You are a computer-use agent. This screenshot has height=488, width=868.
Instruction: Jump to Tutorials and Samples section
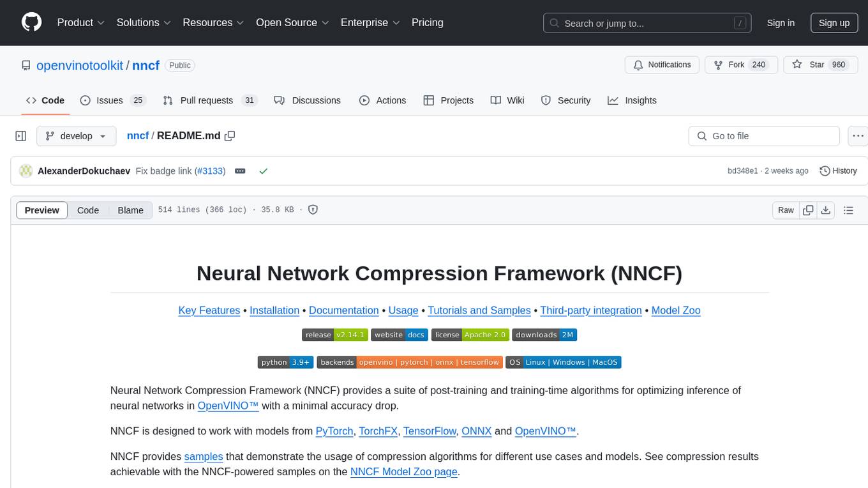479,310
